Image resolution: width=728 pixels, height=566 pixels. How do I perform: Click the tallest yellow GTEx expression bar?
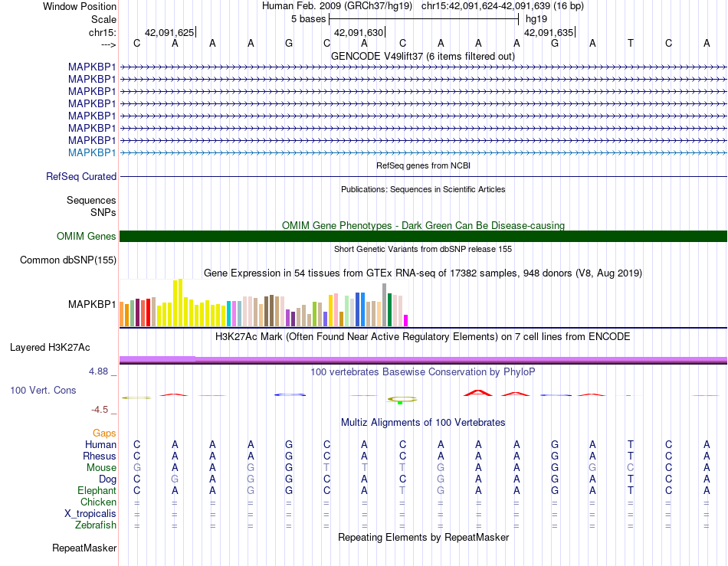click(x=181, y=303)
